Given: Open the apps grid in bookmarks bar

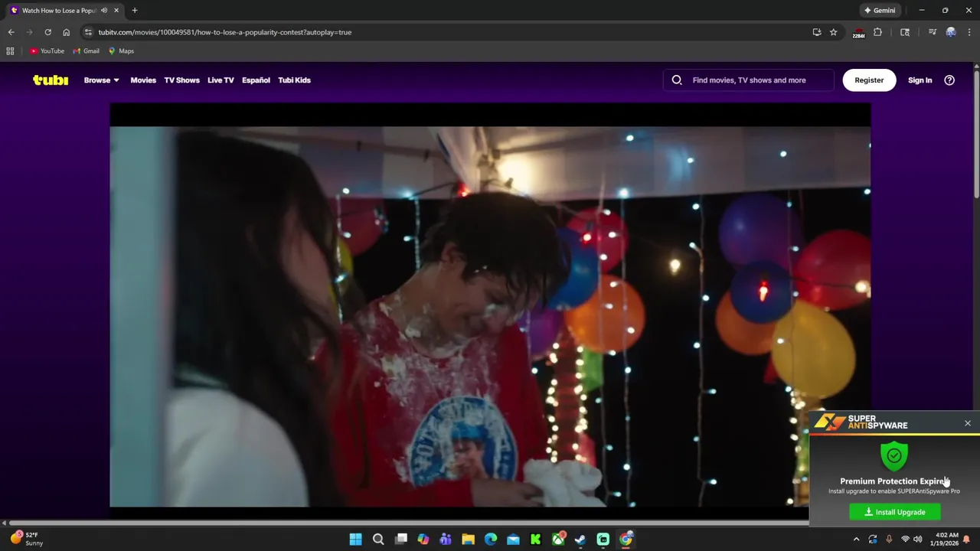Looking at the screenshot, I should tap(10, 51).
